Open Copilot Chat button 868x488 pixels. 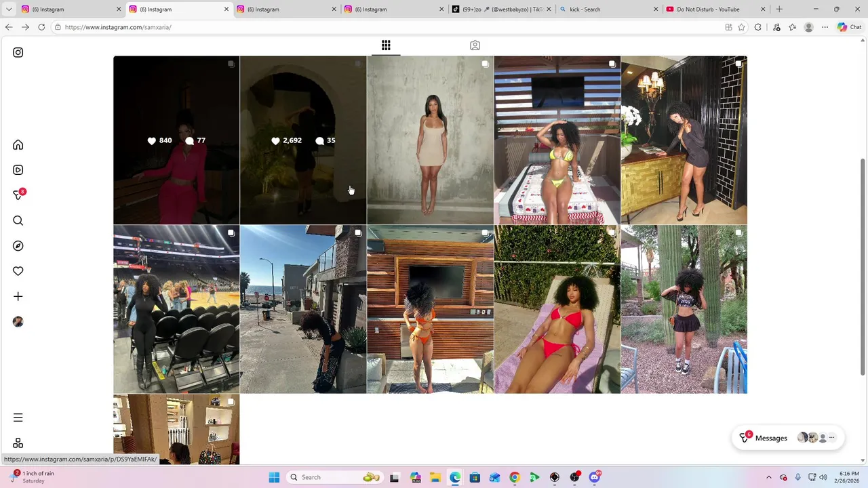click(x=849, y=27)
